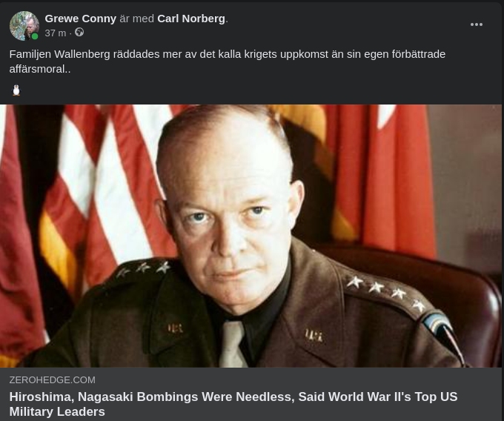Open Grewe Conny's profile name link
The width and height of the screenshot is (504, 421).
pyautogui.click(x=80, y=19)
